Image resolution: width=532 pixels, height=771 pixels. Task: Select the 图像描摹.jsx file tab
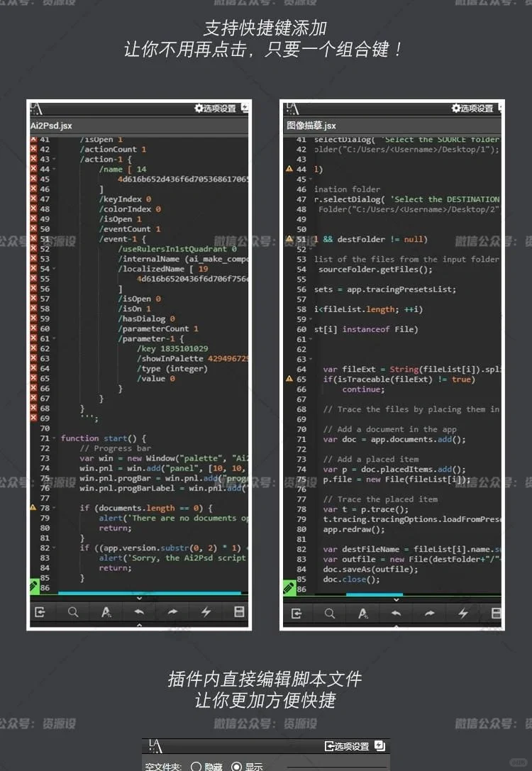(311, 126)
